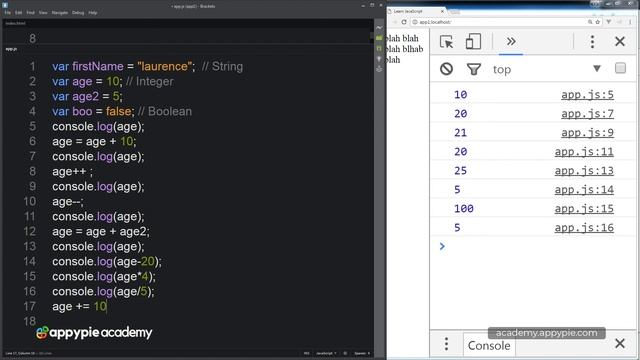
Task: Open the View menu in Brackets
Action: [43, 13]
